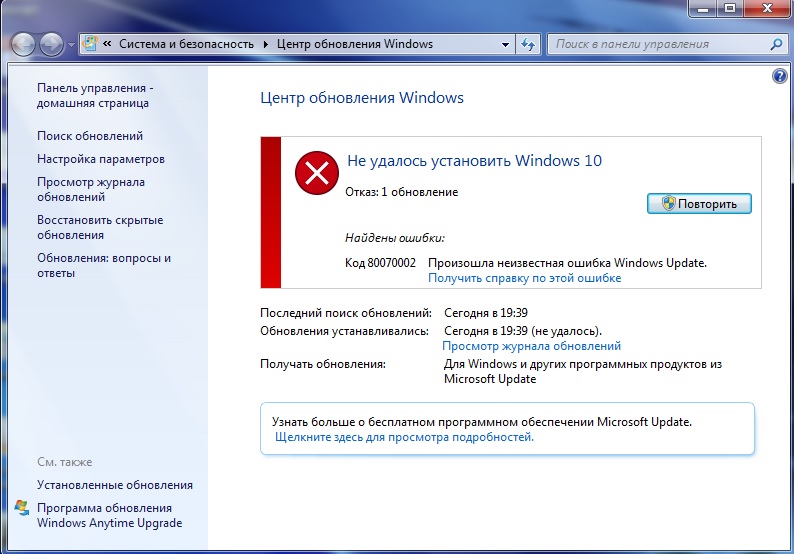Click the Back navigation arrow
This screenshot has height=554, width=794.
point(24,44)
